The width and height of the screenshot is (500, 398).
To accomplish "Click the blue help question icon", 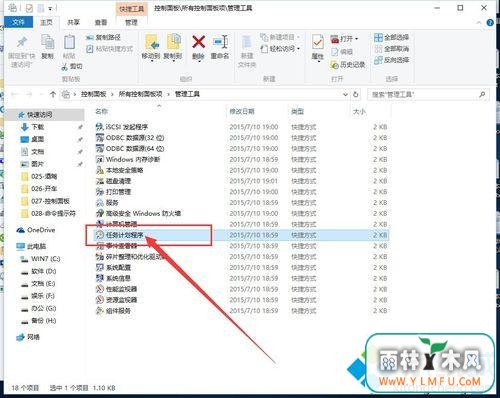I will pos(490,23).
